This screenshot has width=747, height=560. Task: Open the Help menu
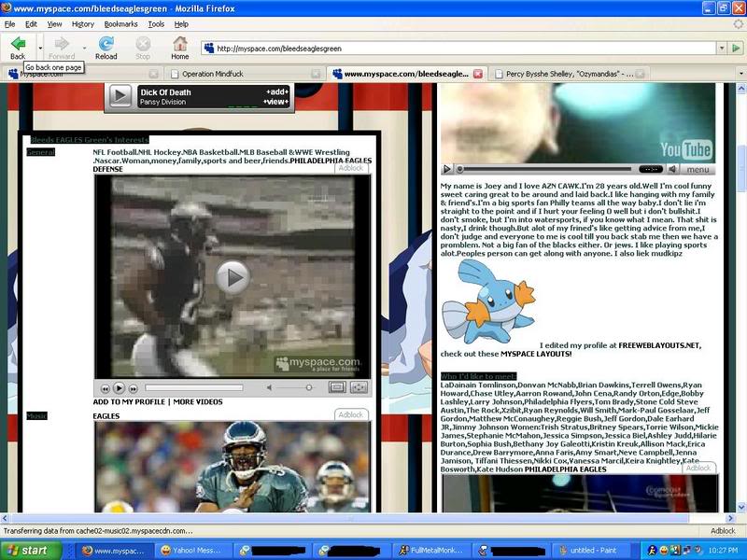(181, 24)
